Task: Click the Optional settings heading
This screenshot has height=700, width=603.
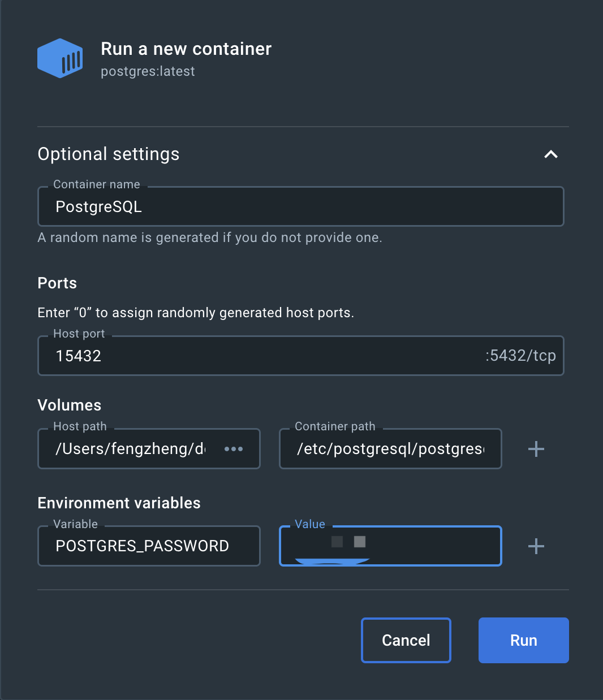Action: (x=109, y=154)
